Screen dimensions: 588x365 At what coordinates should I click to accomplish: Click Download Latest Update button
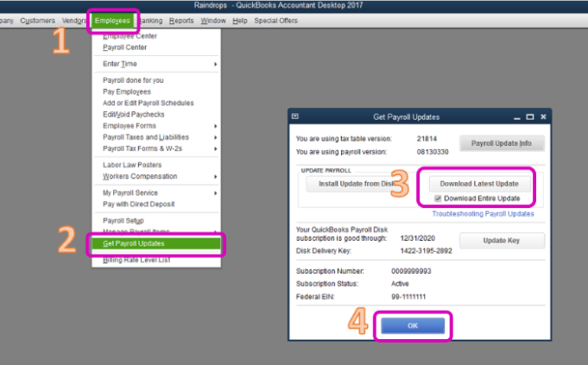(x=479, y=184)
